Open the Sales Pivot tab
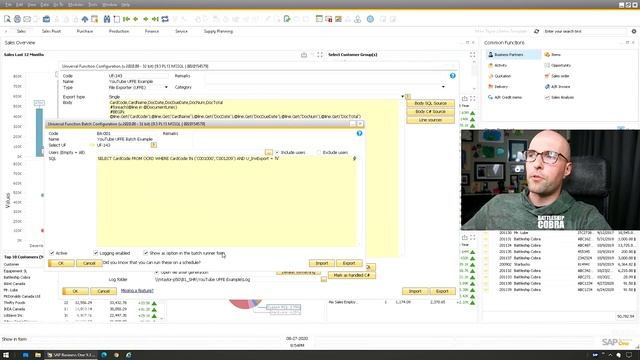This screenshot has width=640, height=360. click(51, 31)
